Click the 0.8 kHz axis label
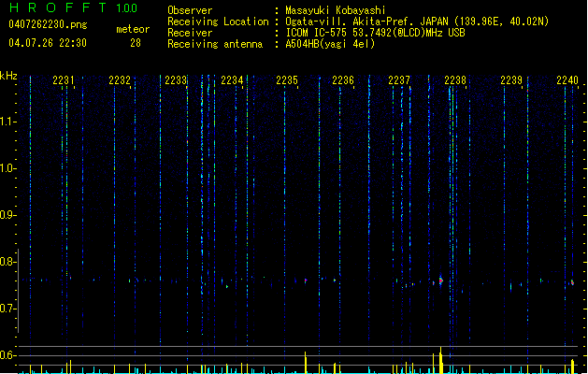The height and width of the screenshot is (374, 588). [x=7, y=262]
